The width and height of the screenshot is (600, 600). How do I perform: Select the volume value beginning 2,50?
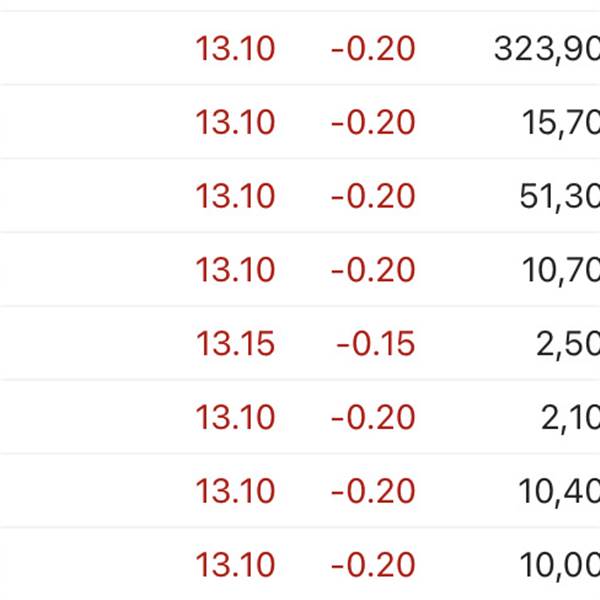[x=568, y=344]
